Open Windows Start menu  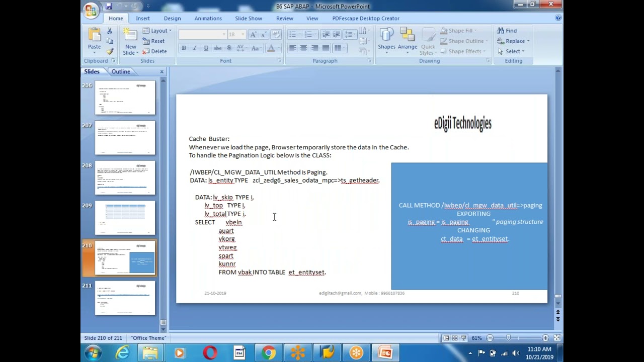point(93,353)
